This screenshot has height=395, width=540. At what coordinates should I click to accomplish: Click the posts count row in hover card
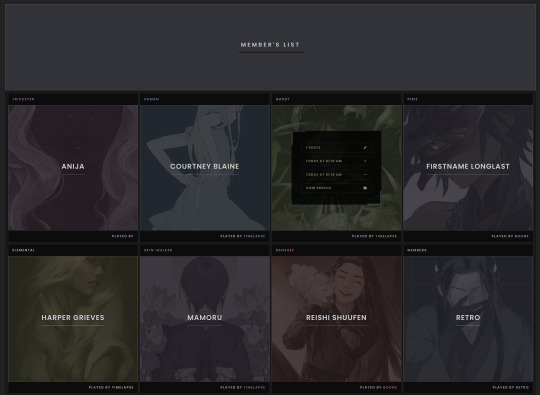click(x=336, y=148)
